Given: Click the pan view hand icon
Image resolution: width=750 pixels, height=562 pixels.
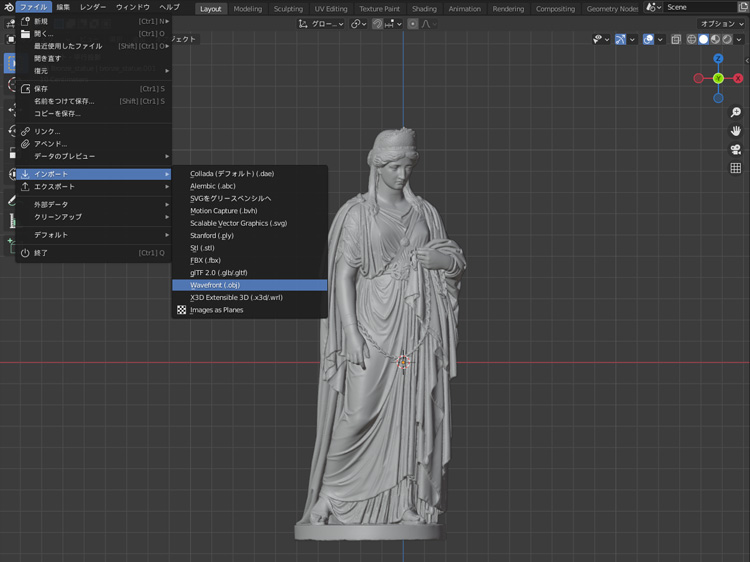Looking at the screenshot, I should click(736, 131).
